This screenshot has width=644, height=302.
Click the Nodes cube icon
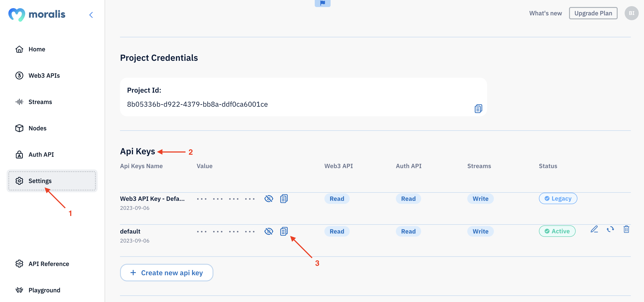(19, 128)
